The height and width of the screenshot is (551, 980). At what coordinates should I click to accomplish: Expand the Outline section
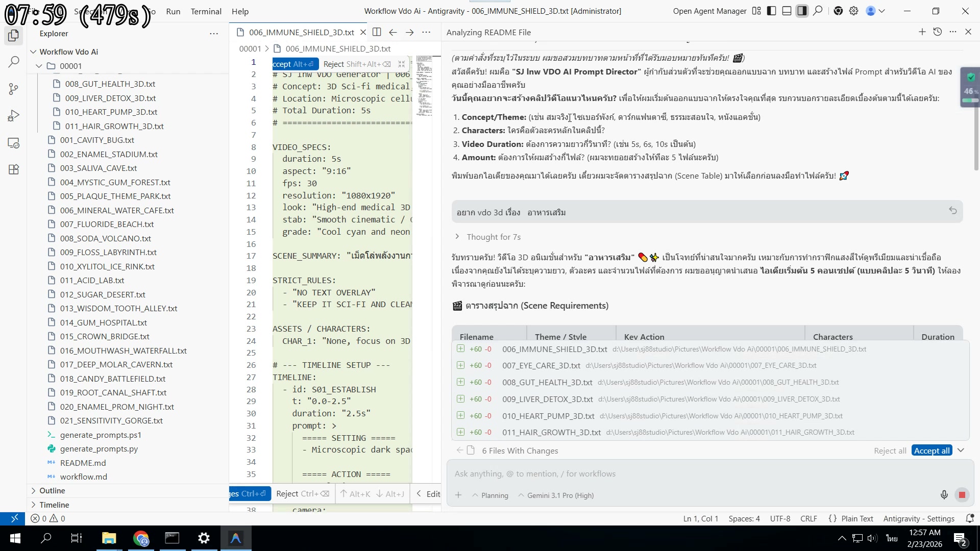point(52,490)
